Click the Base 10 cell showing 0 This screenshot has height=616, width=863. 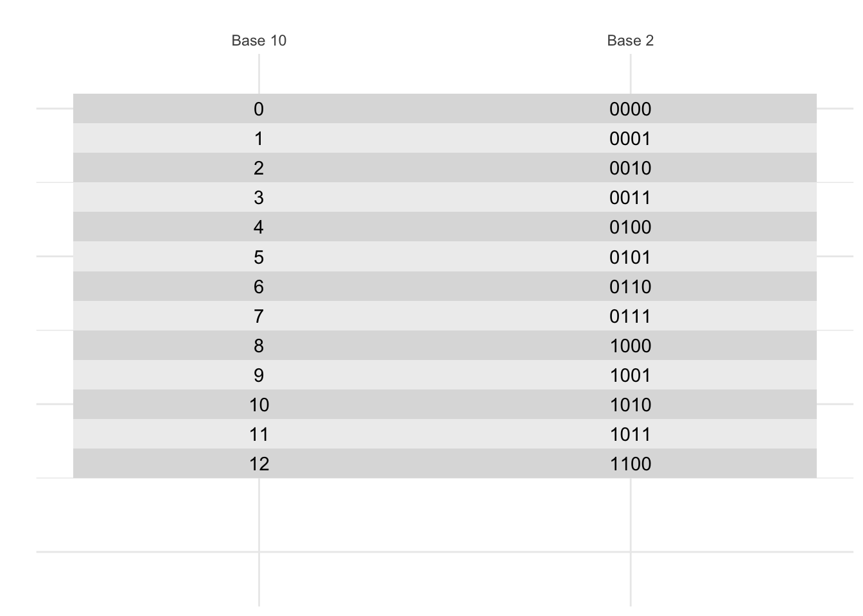(259, 109)
